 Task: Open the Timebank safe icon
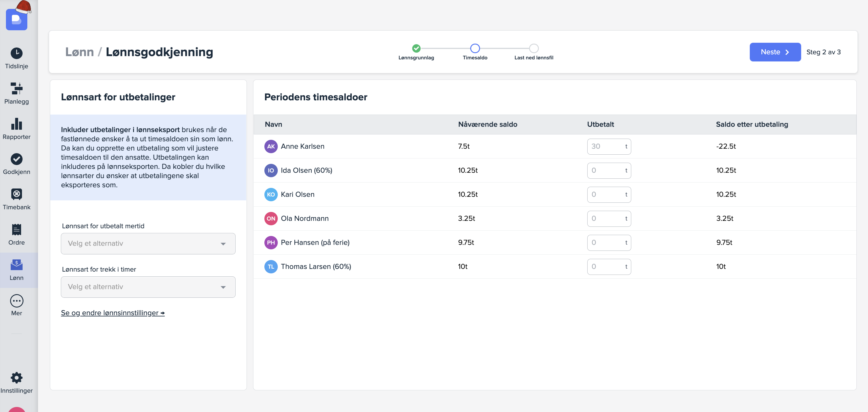[16, 194]
